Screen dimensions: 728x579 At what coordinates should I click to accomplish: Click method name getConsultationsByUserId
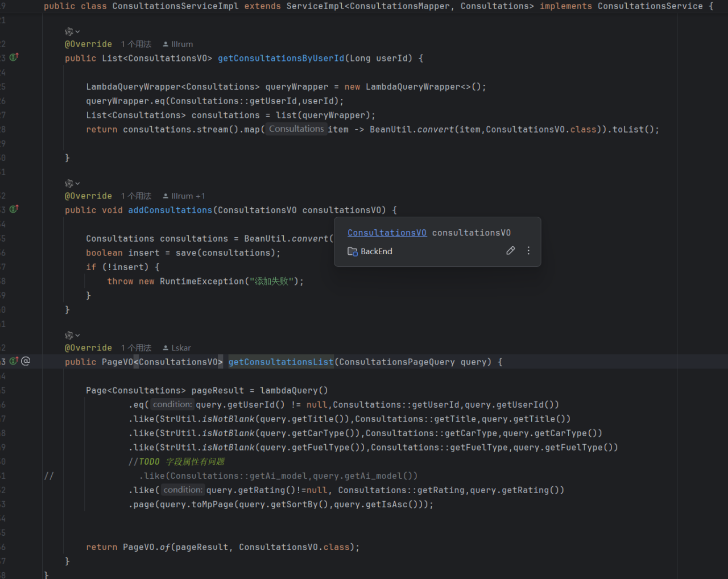click(281, 59)
